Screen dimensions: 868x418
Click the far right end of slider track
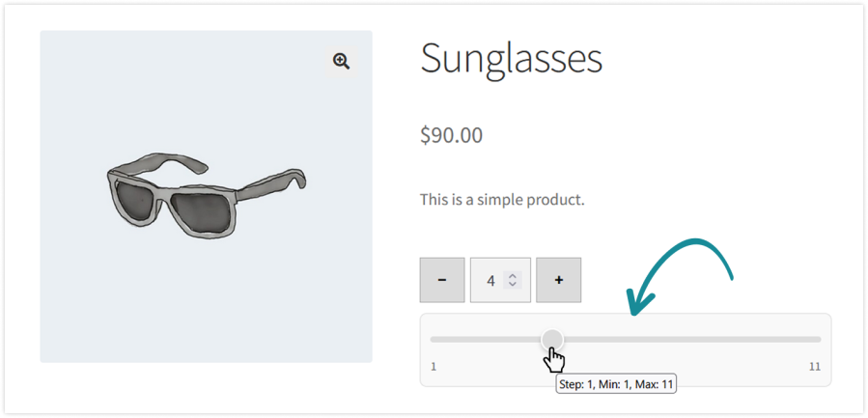[x=818, y=339]
